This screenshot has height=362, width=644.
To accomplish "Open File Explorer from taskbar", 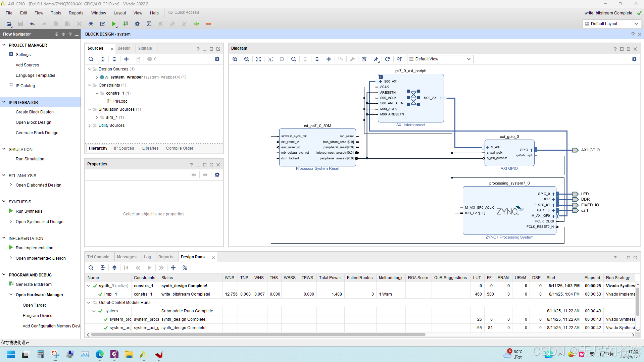I will [x=129, y=355].
